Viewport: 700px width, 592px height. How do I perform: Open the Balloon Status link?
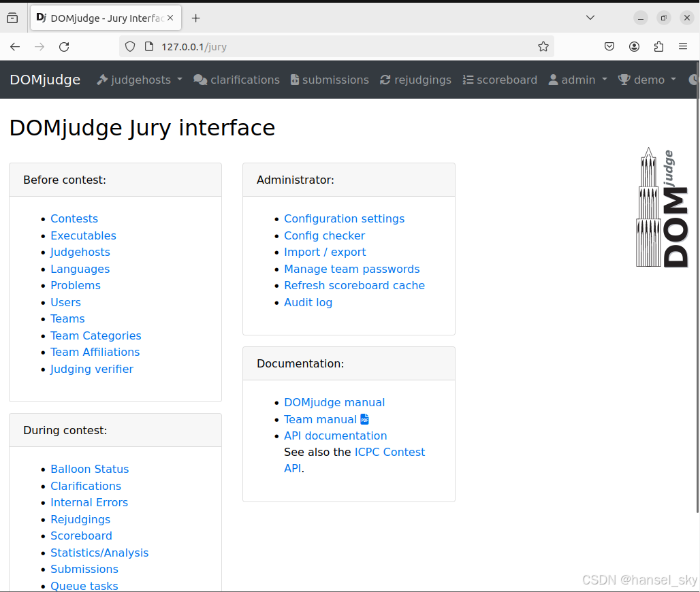[90, 470]
